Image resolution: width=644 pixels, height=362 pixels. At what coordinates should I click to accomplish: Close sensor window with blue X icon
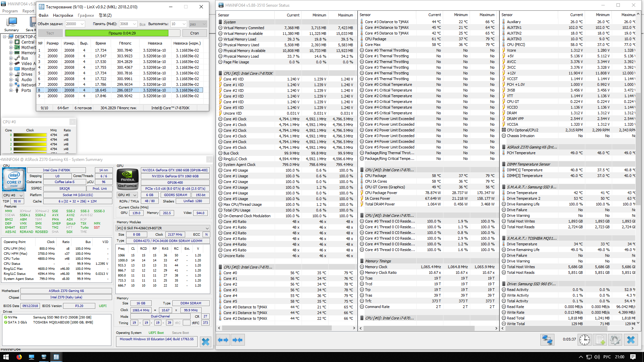631,340
